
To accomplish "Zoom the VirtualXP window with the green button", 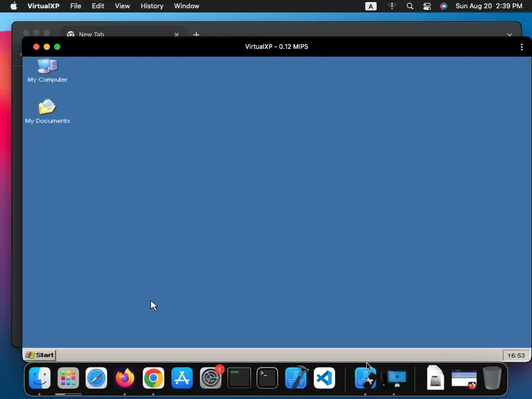I will click(x=57, y=47).
